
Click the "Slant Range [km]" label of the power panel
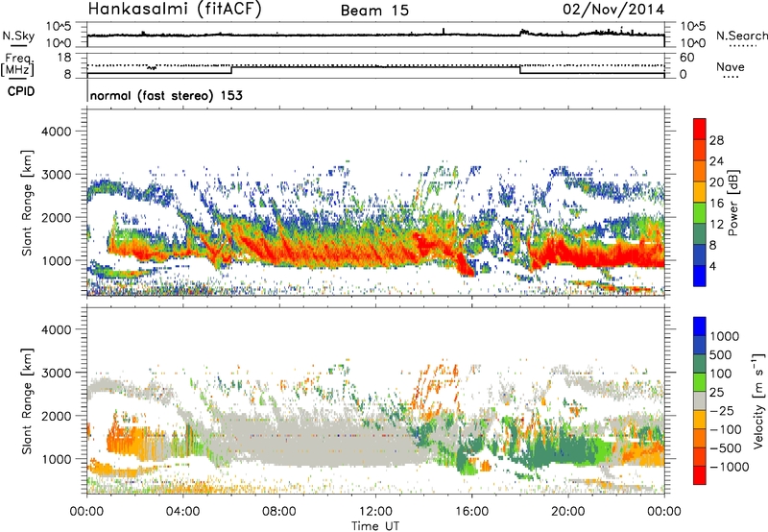[27, 203]
